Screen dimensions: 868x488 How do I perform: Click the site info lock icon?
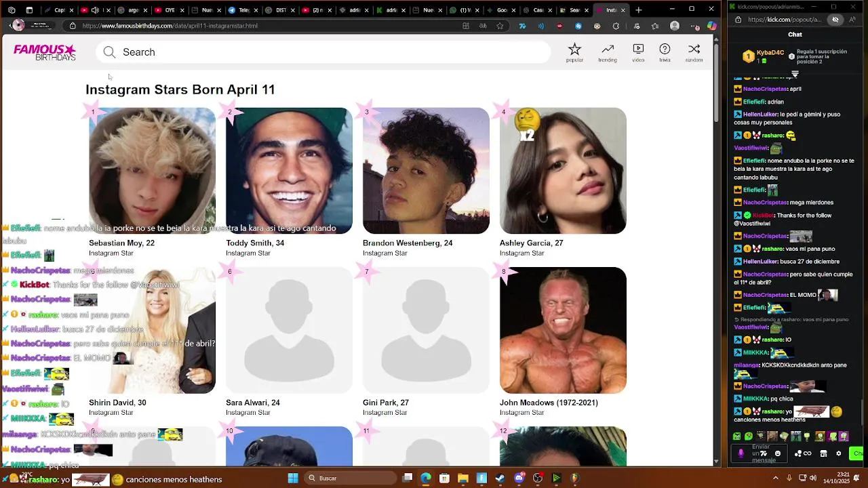coord(73,26)
